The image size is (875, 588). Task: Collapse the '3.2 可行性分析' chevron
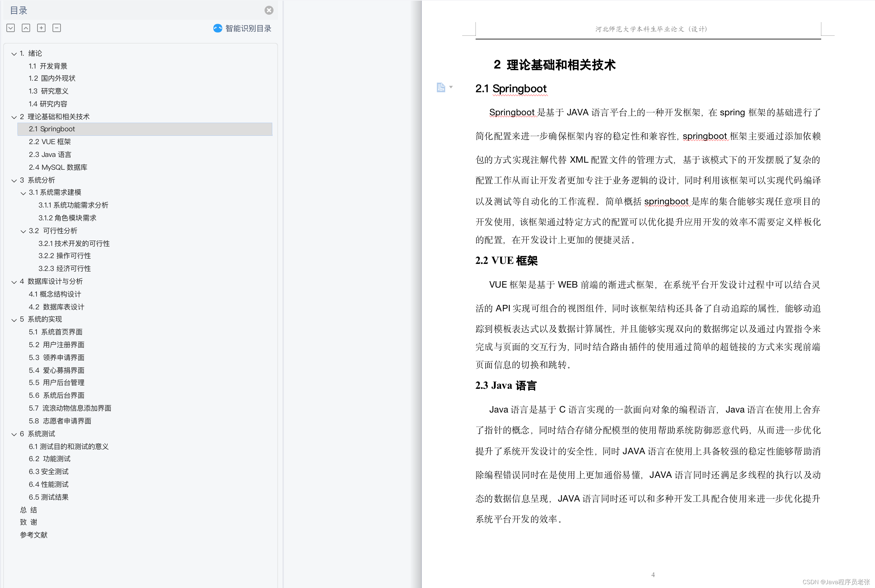pos(23,231)
